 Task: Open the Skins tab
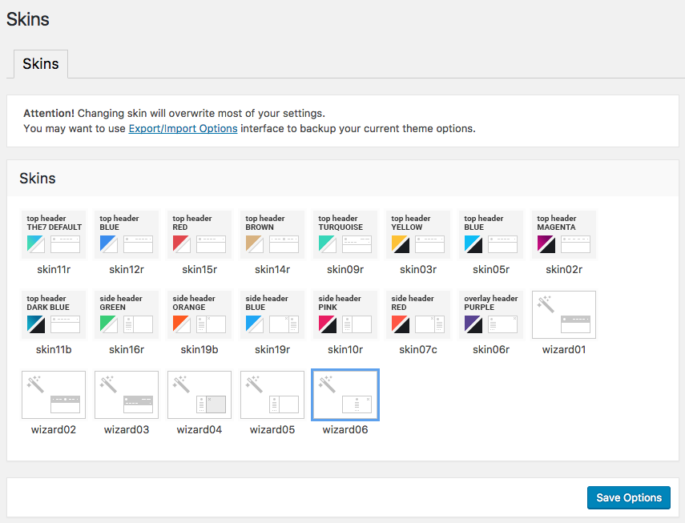pos(40,64)
